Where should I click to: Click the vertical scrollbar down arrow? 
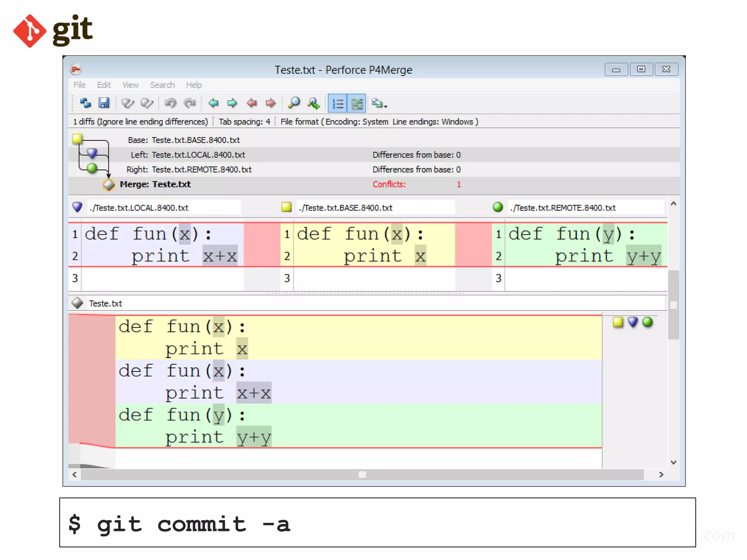coord(673,462)
